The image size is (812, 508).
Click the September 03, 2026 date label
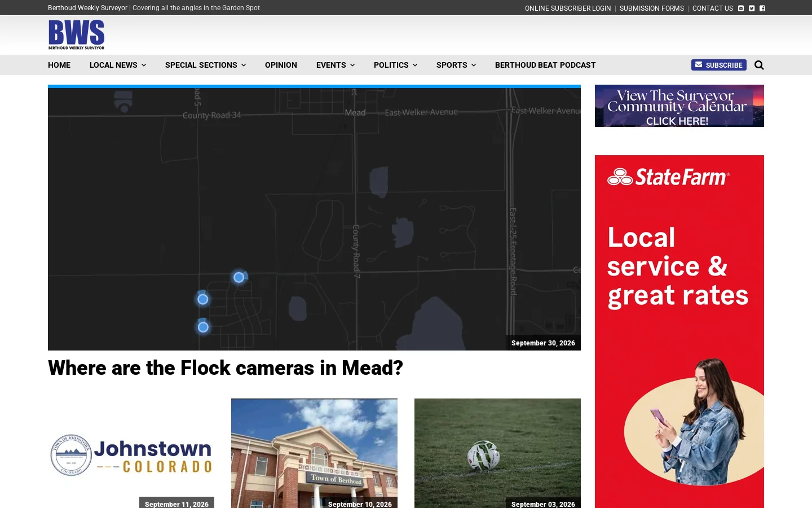coord(543,503)
